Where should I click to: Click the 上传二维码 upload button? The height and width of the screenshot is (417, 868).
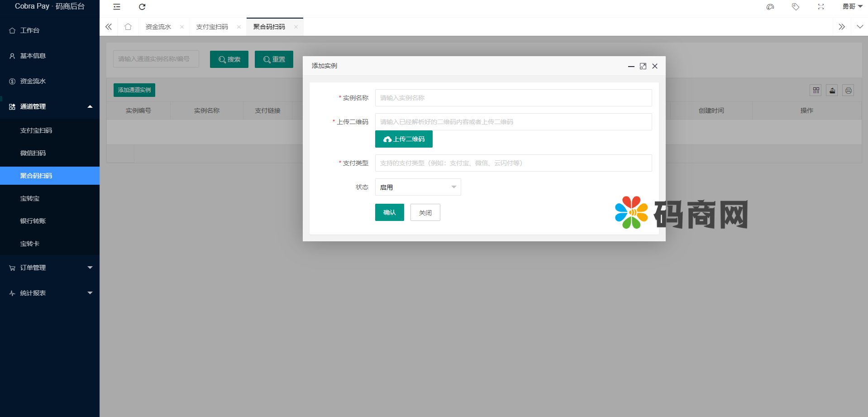[x=403, y=139]
